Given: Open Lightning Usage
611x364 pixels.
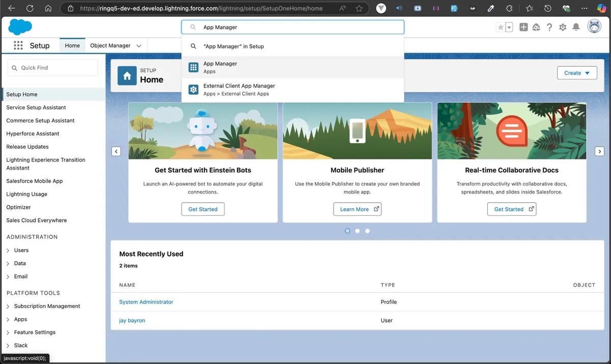Looking at the screenshot, I should 26,194.
